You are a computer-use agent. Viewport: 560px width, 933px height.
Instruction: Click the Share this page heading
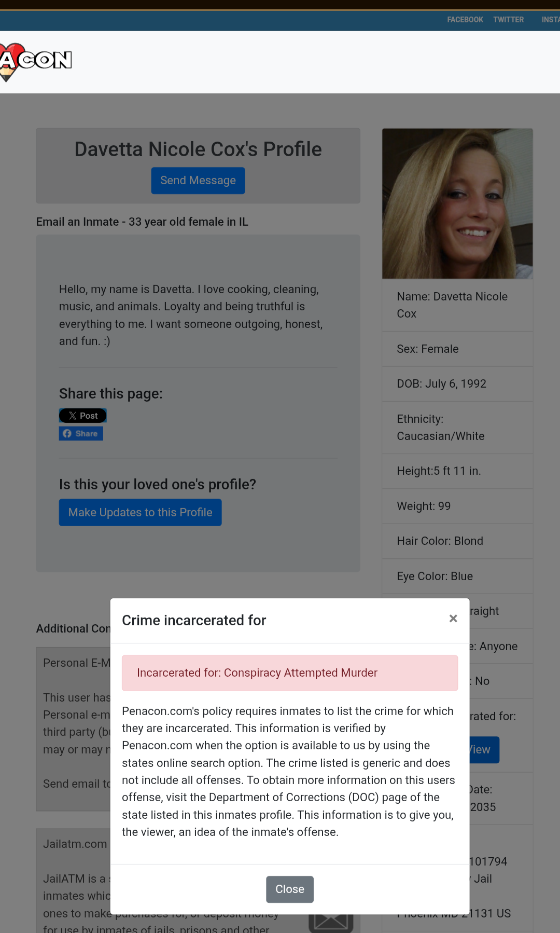[x=111, y=394]
